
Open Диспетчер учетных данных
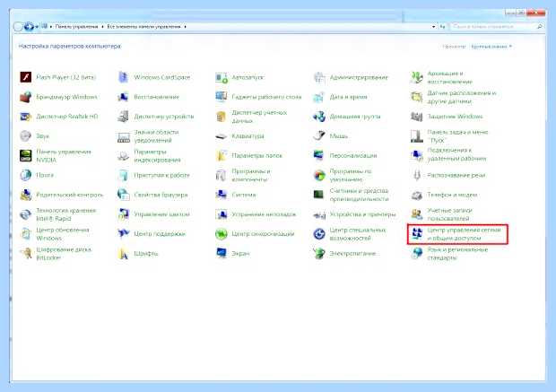point(251,117)
